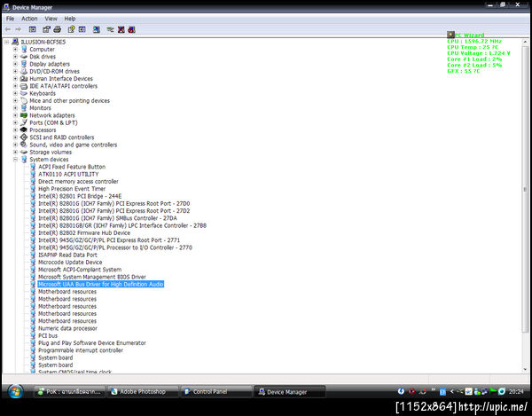Click the Disable device toolbar icon
The width and height of the screenshot is (532, 416).
(131, 29)
